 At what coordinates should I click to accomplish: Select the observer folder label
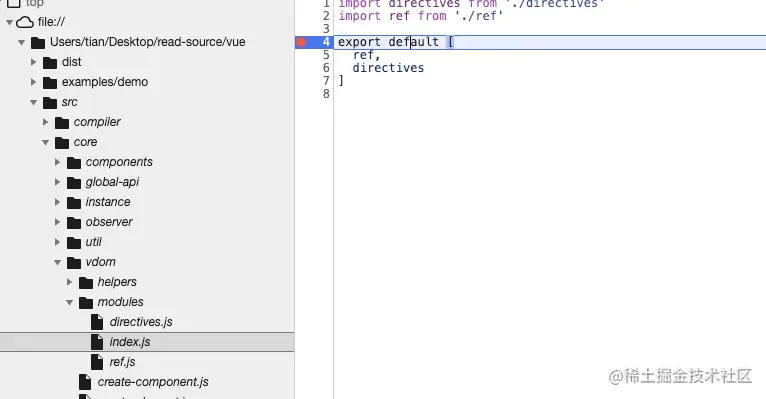click(109, 222)
